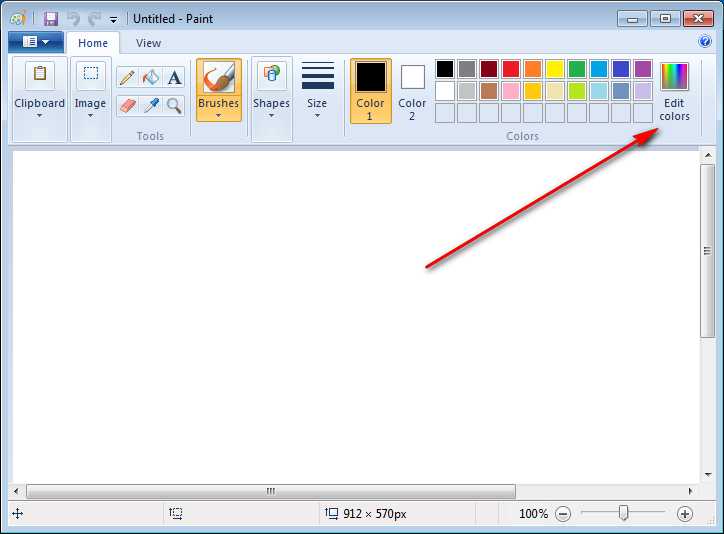This screenshot has height=534, width=724.
Task: Click the zoom in plus button
Action: 685,514
